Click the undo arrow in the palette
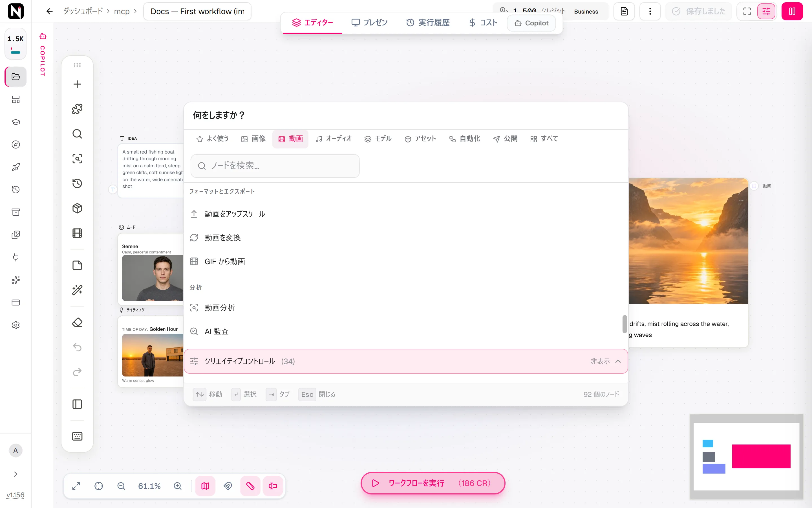 (x=77, y=347)
